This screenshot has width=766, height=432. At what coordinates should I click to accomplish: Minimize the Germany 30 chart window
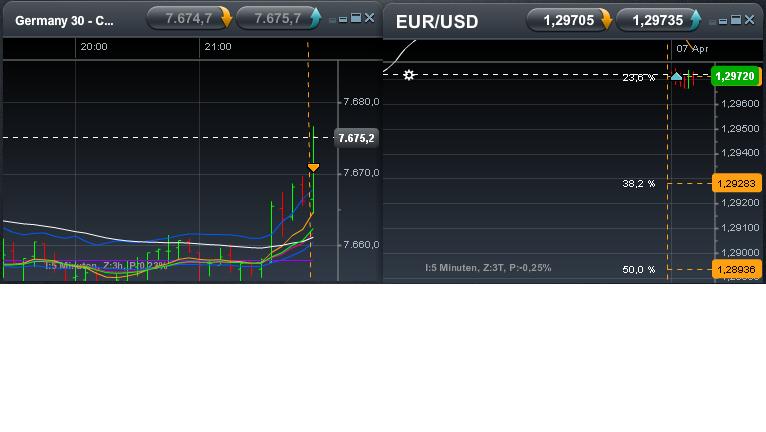(343, 19)
